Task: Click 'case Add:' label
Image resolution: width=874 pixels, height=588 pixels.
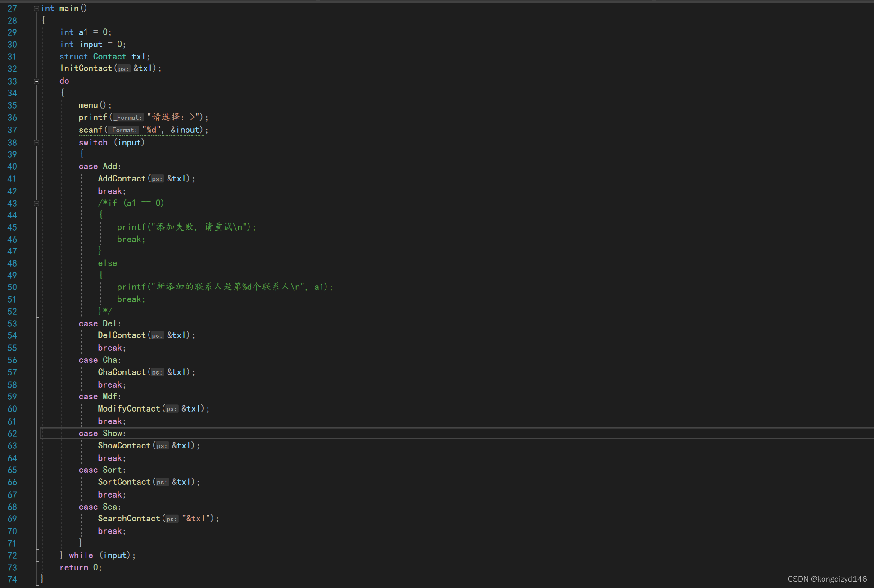Action: click(100, 167)
